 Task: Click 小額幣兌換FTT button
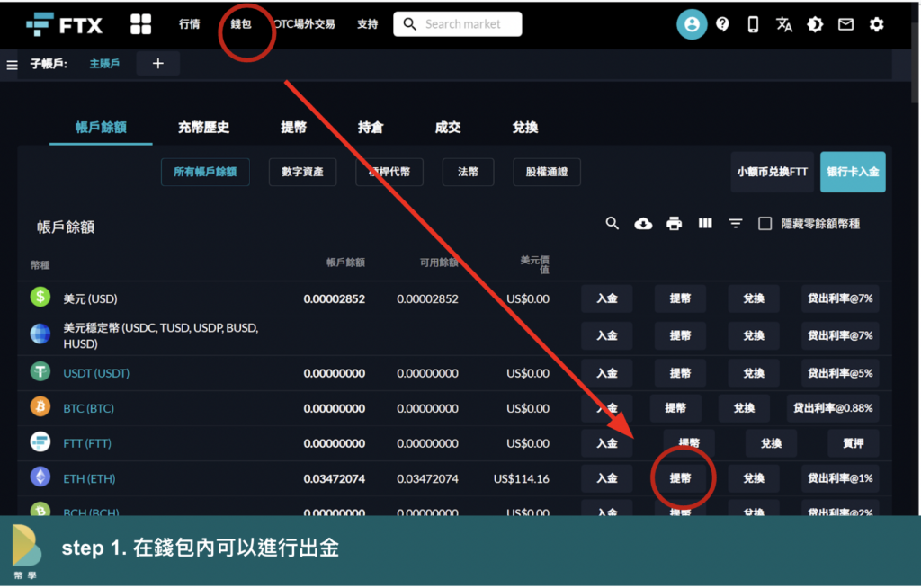pyautogui.click(x=773, y=172)
